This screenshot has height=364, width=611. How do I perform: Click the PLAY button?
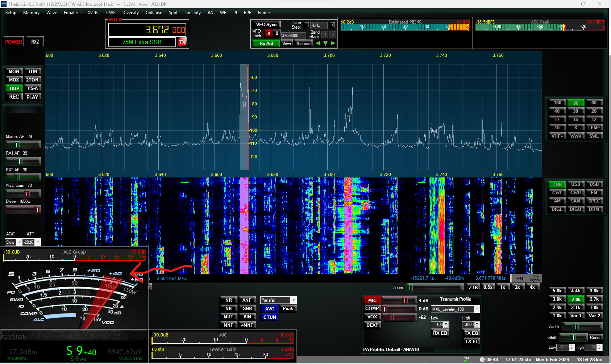click(x=33, y=97)
